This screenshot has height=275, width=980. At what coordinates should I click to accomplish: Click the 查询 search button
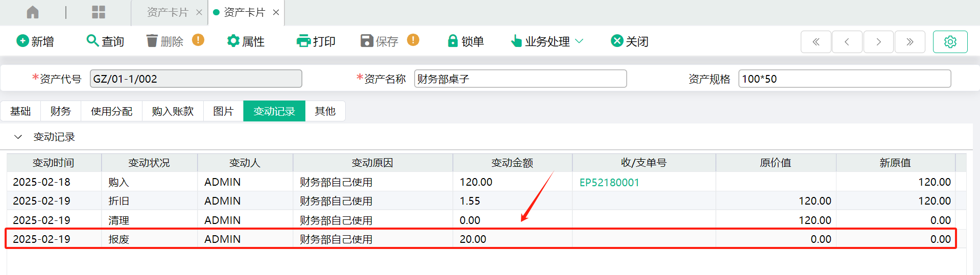tap(105, 41)
